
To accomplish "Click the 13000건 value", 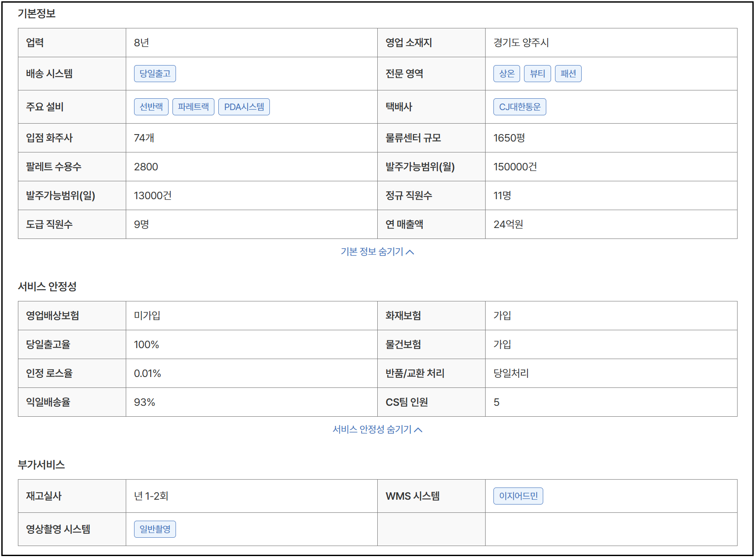I will (x=153, y=195).
